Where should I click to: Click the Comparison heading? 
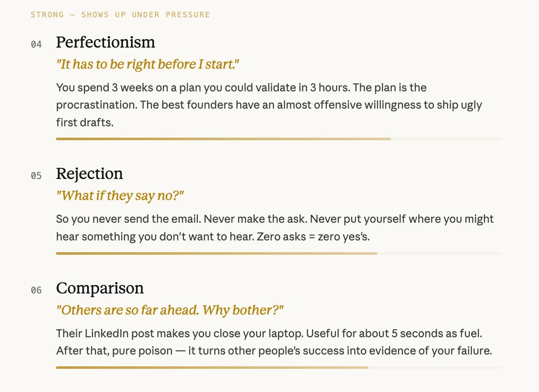(x=100, y=288)
